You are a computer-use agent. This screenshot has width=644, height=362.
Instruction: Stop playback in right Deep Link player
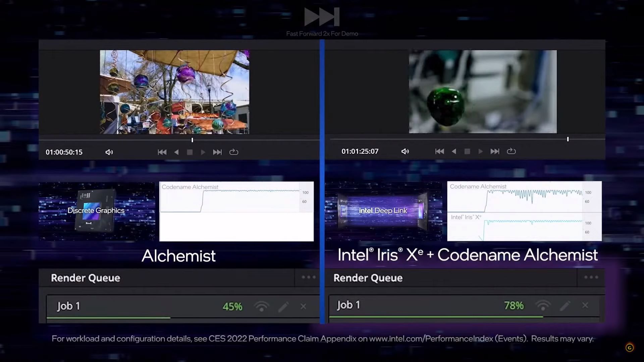click(x=467, y=152)
